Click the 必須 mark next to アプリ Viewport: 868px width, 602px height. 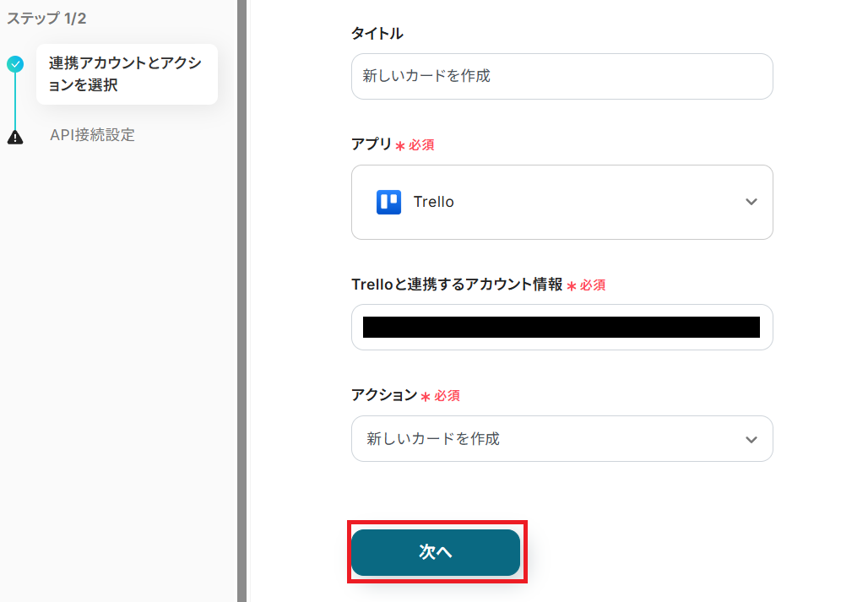click(x=421, y=145)
